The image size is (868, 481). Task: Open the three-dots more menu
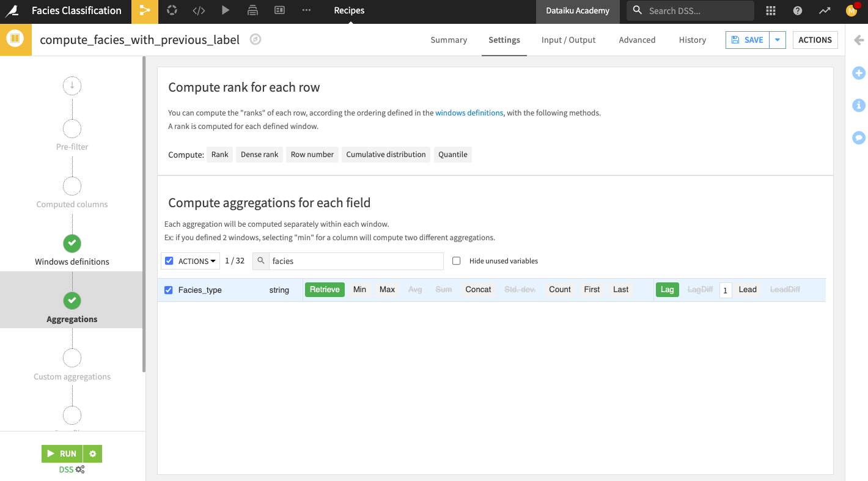coord(306,10)
